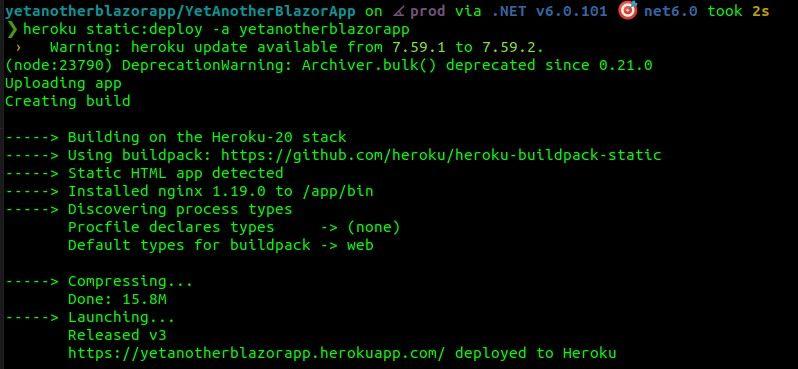Click the Building on the Heroku-20 stack line
The width and height of the screenshot is (798, 369).
(x=176, y=137)
